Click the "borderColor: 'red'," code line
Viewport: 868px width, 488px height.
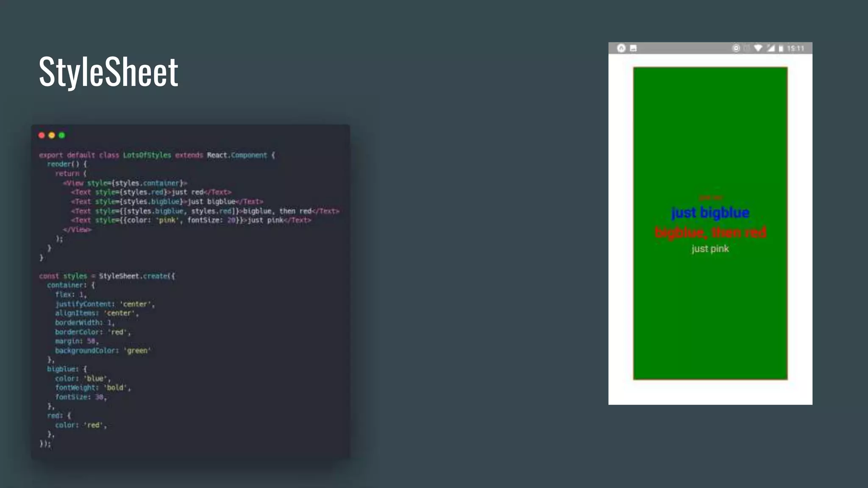[93, 332]
